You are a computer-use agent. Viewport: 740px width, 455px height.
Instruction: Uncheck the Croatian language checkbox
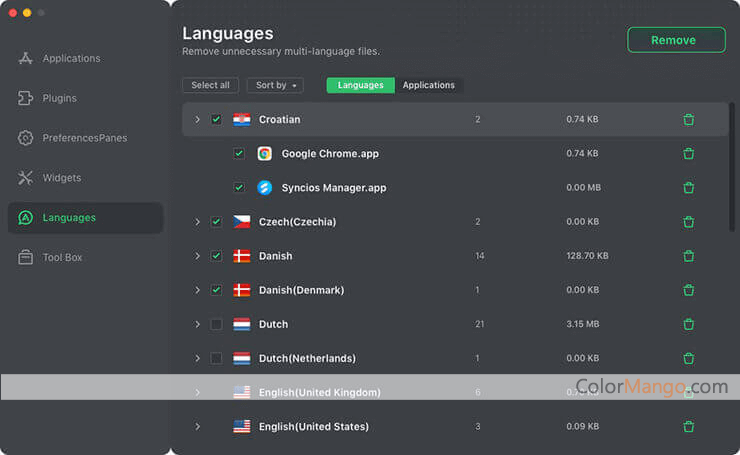pos(216,120)
